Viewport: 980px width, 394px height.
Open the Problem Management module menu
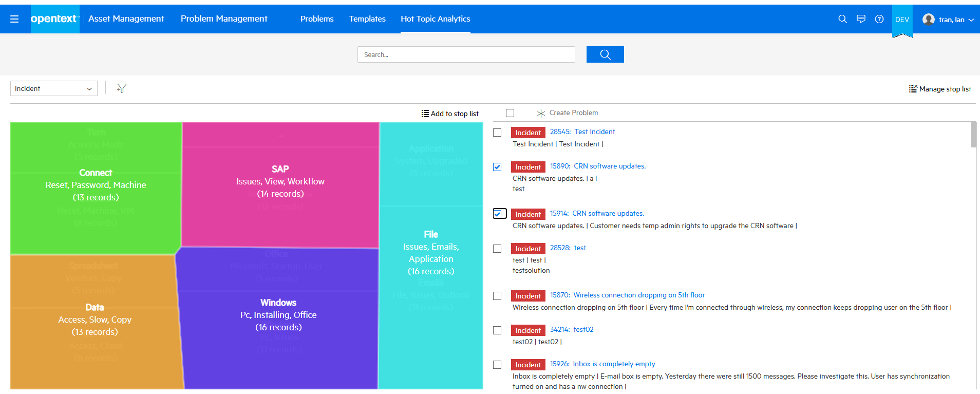coord(224,18)
